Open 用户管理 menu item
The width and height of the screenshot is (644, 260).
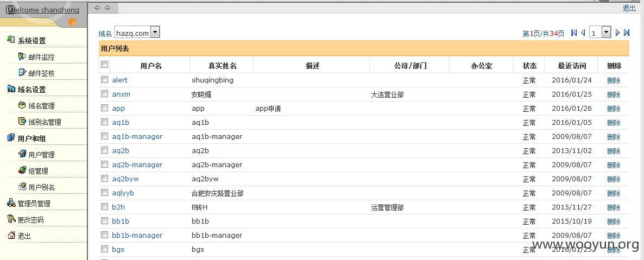41,155
